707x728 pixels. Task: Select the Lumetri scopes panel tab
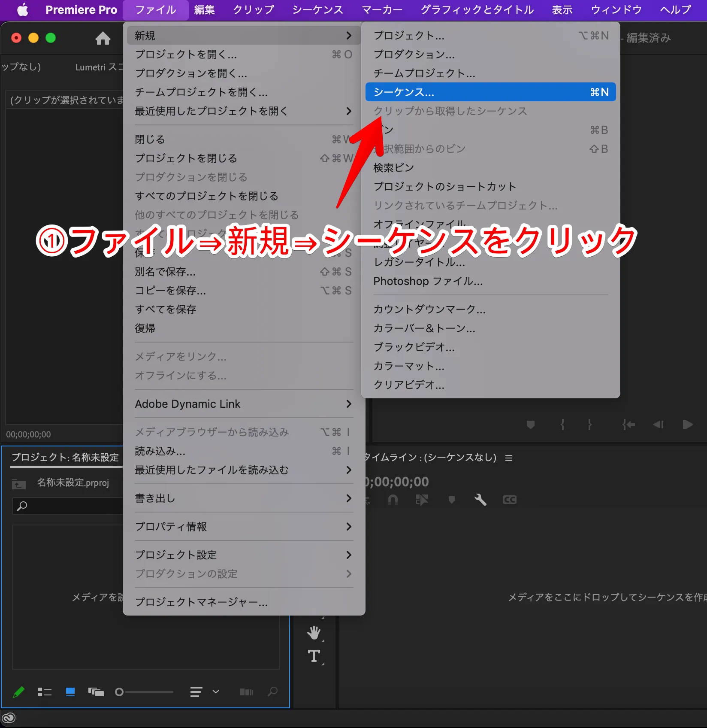coord(99,67)
